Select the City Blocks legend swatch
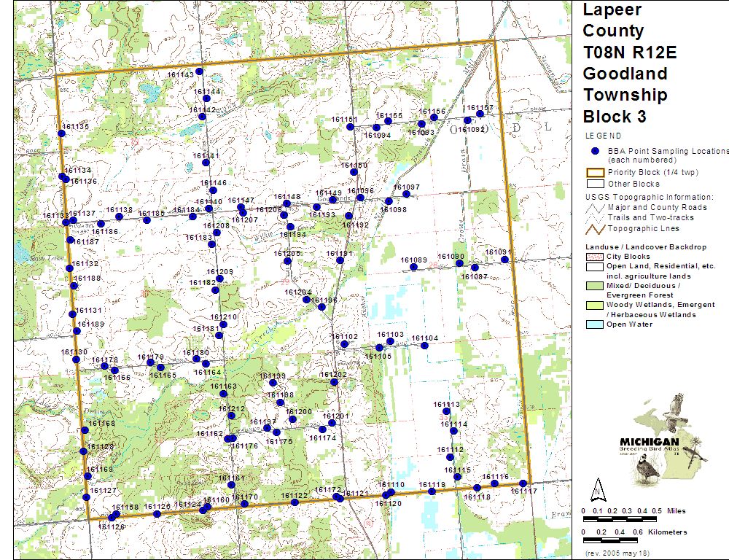The height and width of the screenshot is (560, 729). [x=594, y=257]
